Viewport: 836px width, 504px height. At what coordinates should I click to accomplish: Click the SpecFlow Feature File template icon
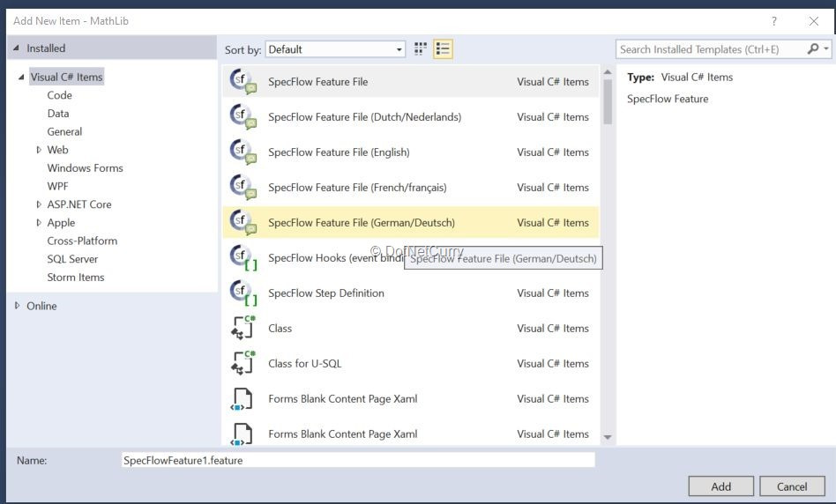243,82
